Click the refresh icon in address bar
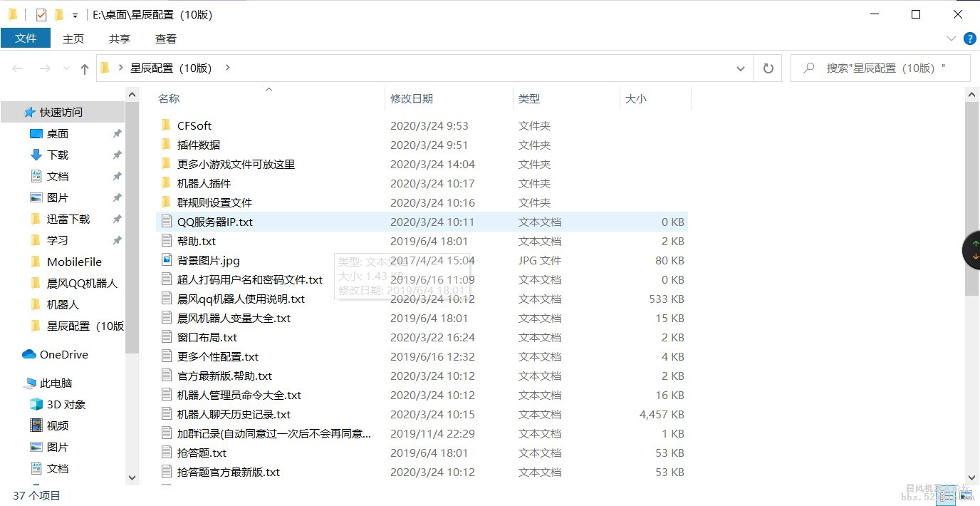The height and width of the screenshot is (506, 980). pos(768,68)
